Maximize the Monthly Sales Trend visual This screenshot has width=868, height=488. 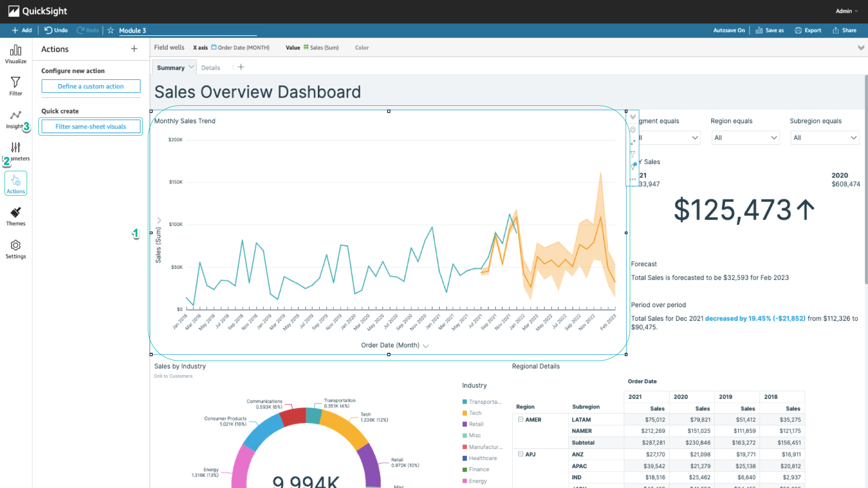click(633, 142)
